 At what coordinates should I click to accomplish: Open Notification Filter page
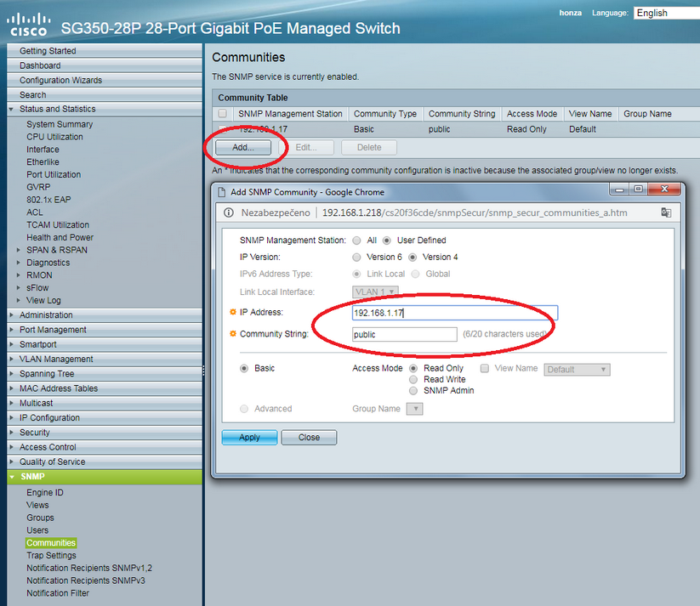[58, 593]
